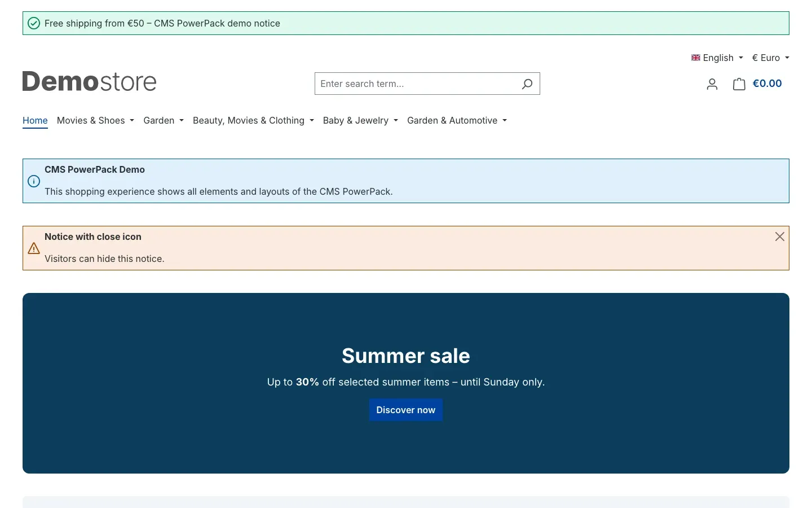Screen dimensions: 812x508
Task: Click the Discover now button
Action: pos(406,410)
